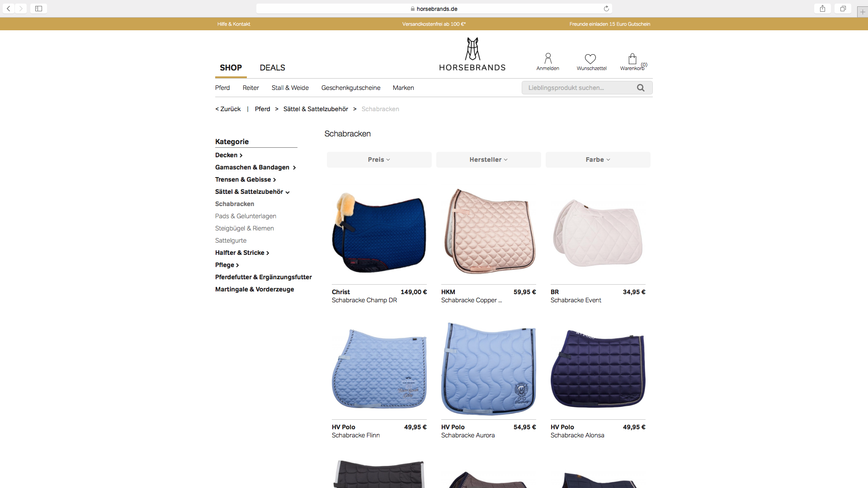Click Schabracke Copper product name
The height and width of the screenshot is (488, 868).
click(x=472, y=300)
